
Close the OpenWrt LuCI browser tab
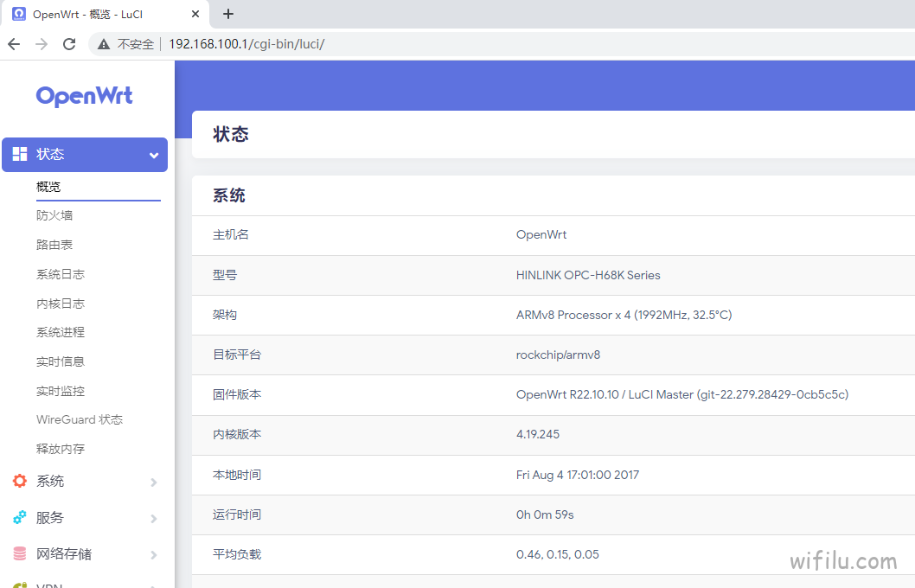coord(195,14)
